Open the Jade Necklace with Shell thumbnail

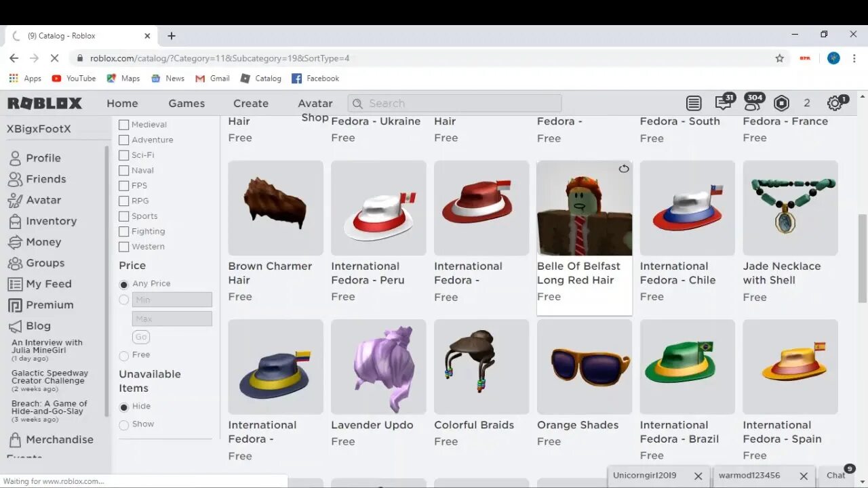click(x=790, y=208)
